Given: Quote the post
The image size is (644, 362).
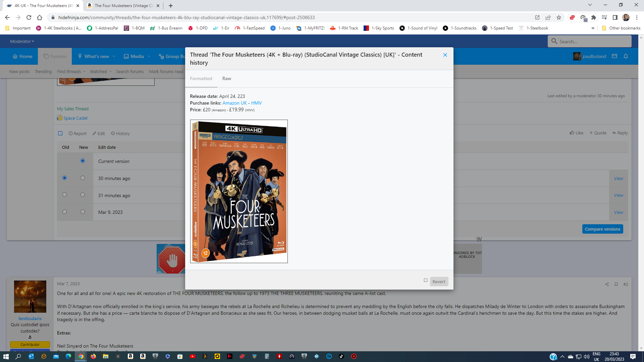Looking at the screenshot, I should pos(598,133).
